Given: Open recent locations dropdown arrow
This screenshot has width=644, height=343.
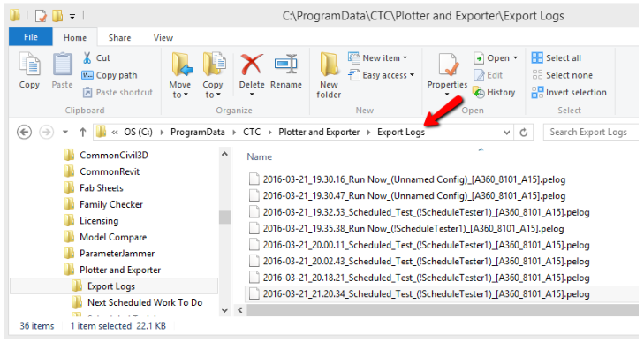Looking at the screenshot, I should [65, 133].
